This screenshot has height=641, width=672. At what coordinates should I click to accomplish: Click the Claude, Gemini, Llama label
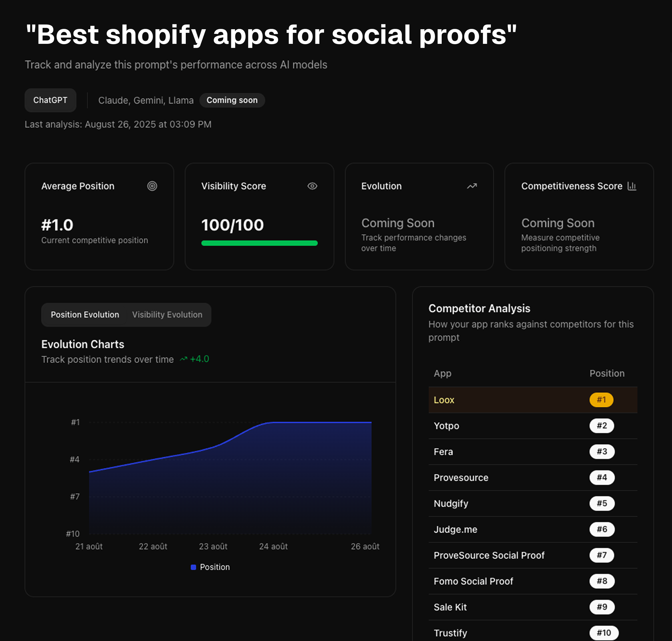(146, 100)
